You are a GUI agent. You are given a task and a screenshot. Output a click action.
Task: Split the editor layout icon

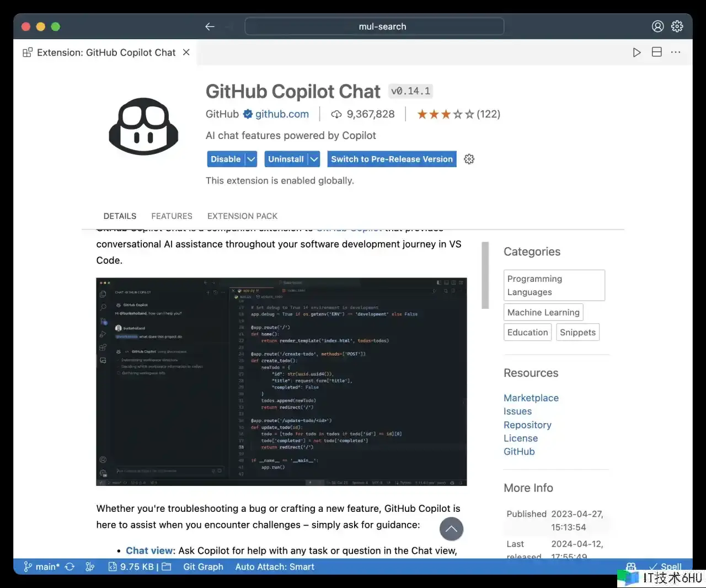(656, 52)
